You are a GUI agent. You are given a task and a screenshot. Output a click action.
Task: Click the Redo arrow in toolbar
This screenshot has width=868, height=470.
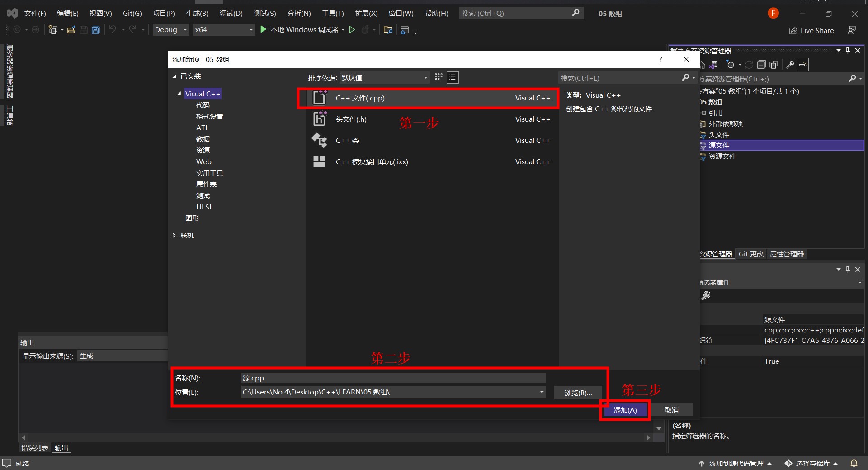point(132,30)
